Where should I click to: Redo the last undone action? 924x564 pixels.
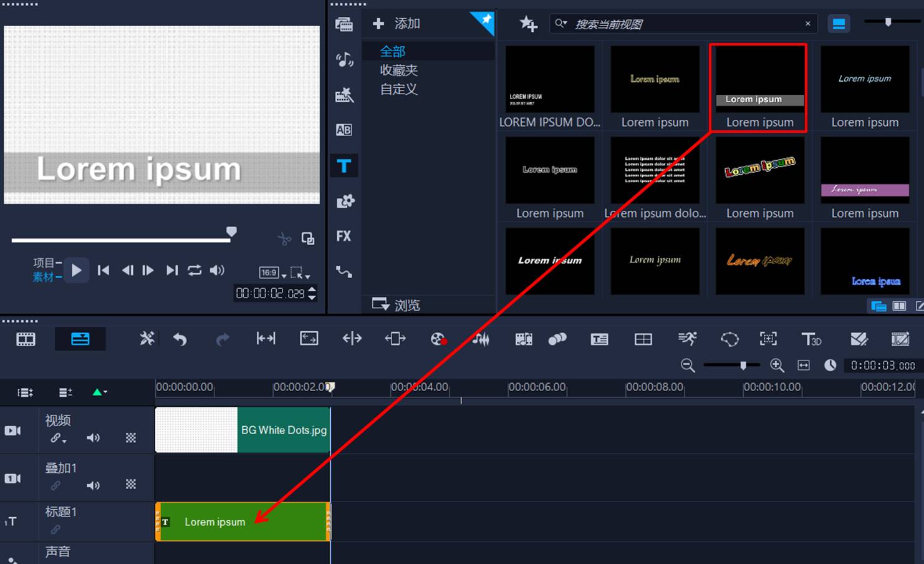223,339
